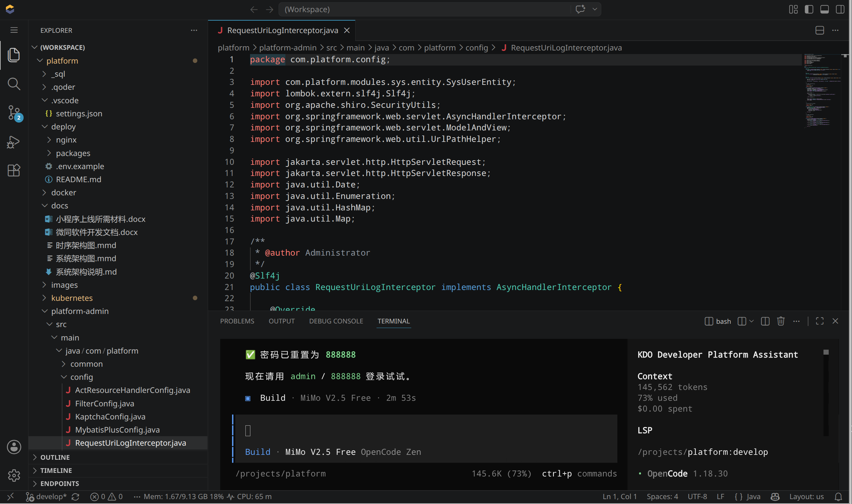Expand the _sql folder

pos(118,74)
